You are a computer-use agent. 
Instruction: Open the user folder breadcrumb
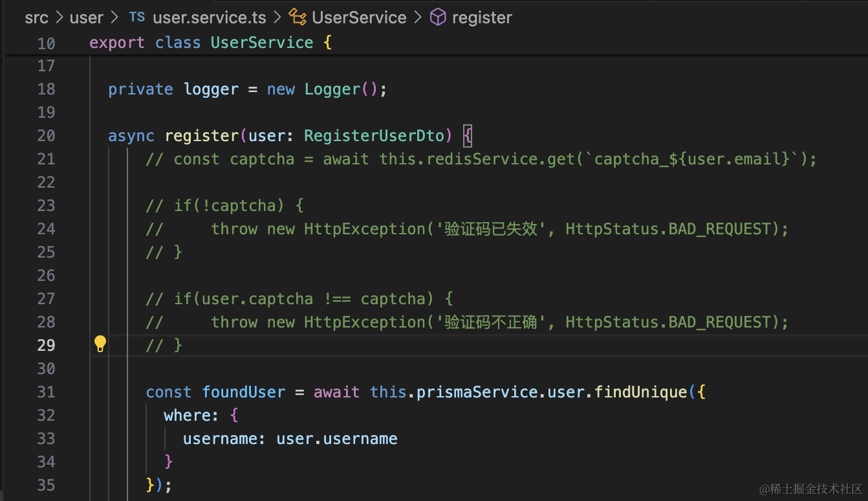[x=86, y=17]
